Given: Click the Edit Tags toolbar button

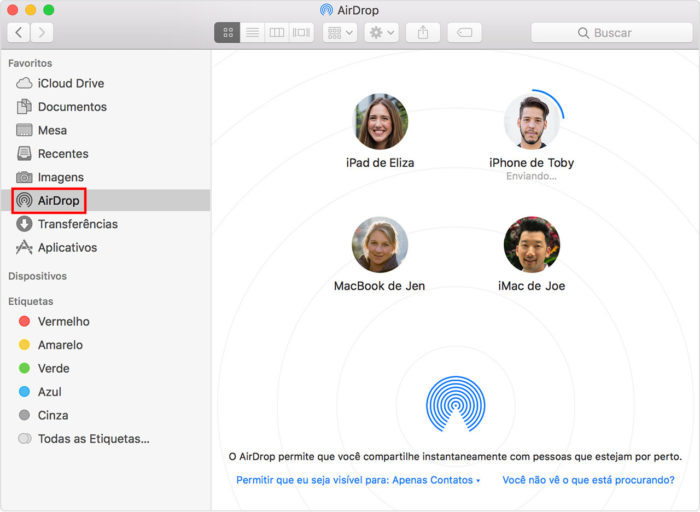Looking at the screenshot, I should tap(464, 33).
